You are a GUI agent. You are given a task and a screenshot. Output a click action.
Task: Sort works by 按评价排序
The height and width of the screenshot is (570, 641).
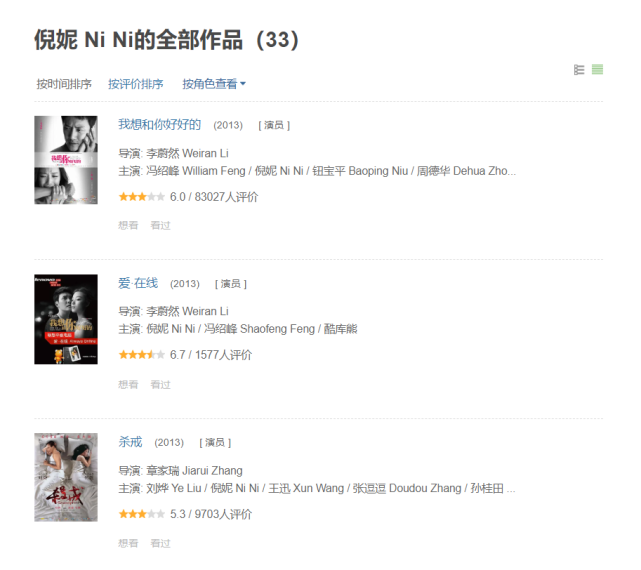click(136, 84)
